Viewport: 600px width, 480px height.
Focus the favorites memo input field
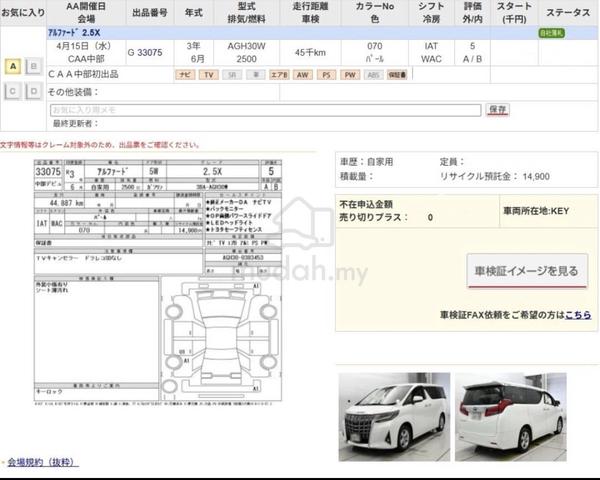266,110
